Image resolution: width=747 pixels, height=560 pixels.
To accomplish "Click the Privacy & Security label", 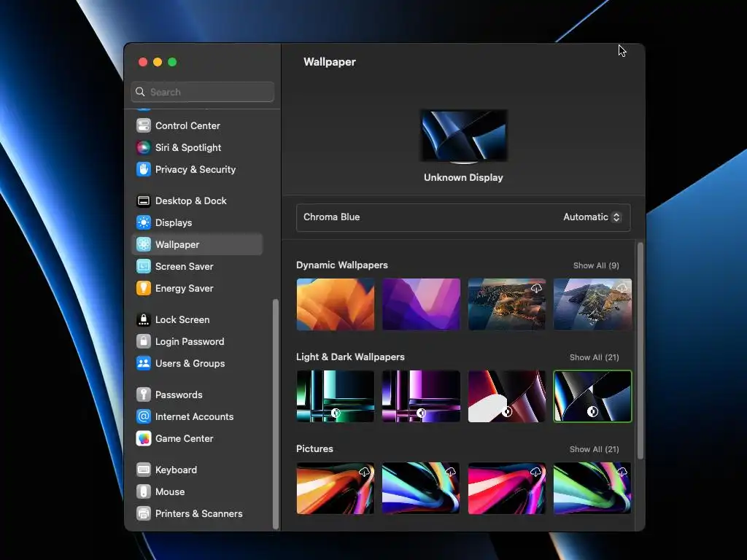I will (196, 169).
